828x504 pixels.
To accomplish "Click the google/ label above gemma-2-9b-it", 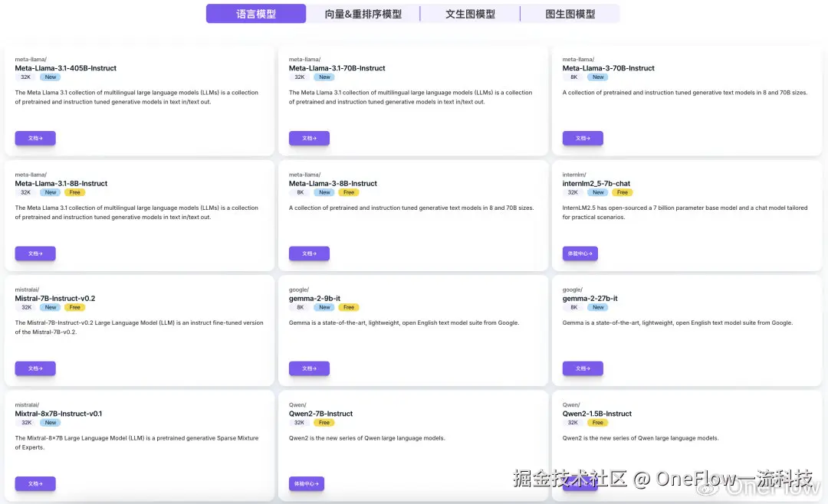I will tap(299, 290).
